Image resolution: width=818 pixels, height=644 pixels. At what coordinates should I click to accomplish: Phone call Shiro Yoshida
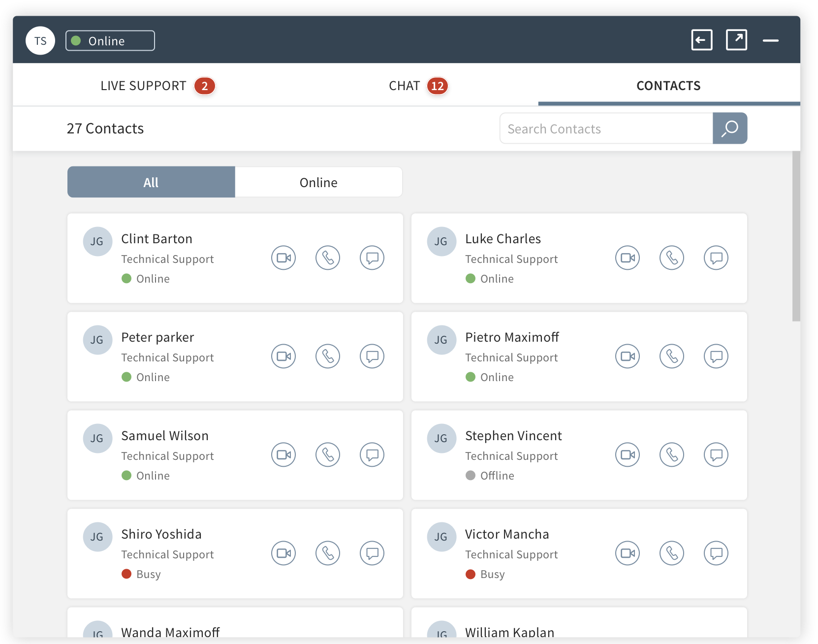[x=328, y=553]
